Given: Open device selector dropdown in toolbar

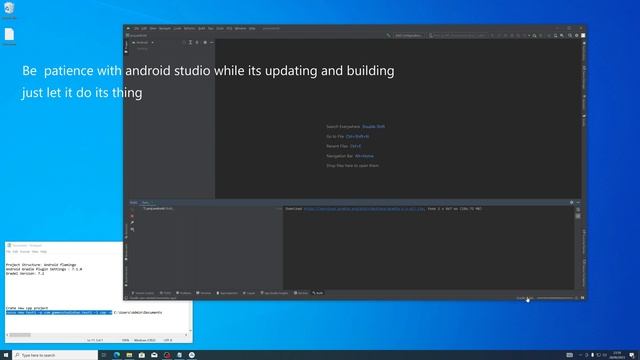Looking at the screenshot, I should (x=458, y=36).
